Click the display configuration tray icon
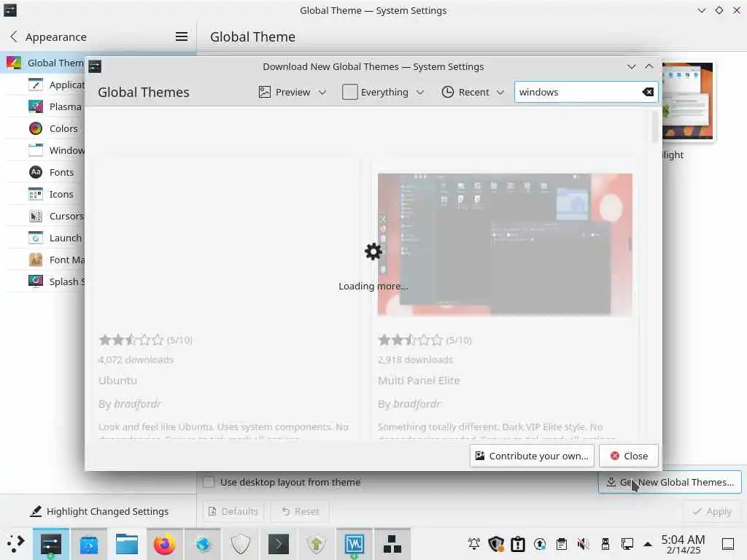The image size is (747, 560). click(627, 544)
